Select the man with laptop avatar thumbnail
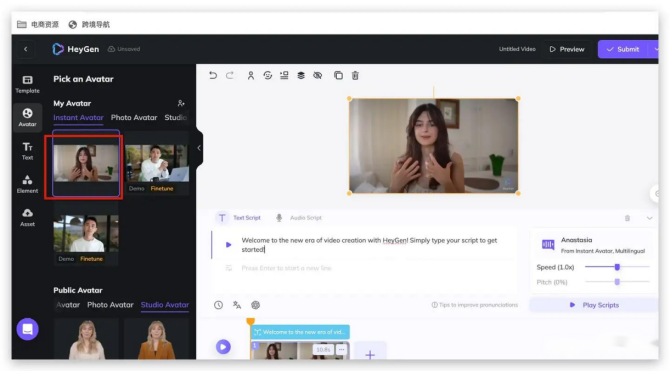This screenshot has width=670, height=371. tap(157, 163)
